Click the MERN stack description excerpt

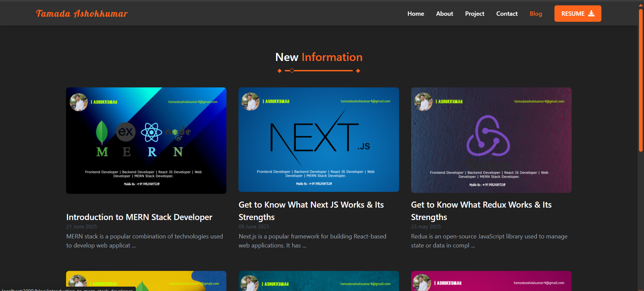[145, 241]
